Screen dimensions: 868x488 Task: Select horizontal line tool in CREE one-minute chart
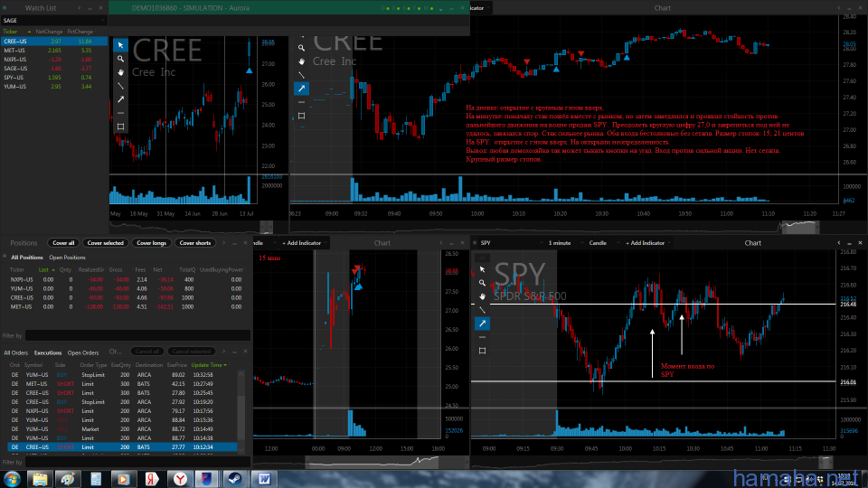click(301, 102)
